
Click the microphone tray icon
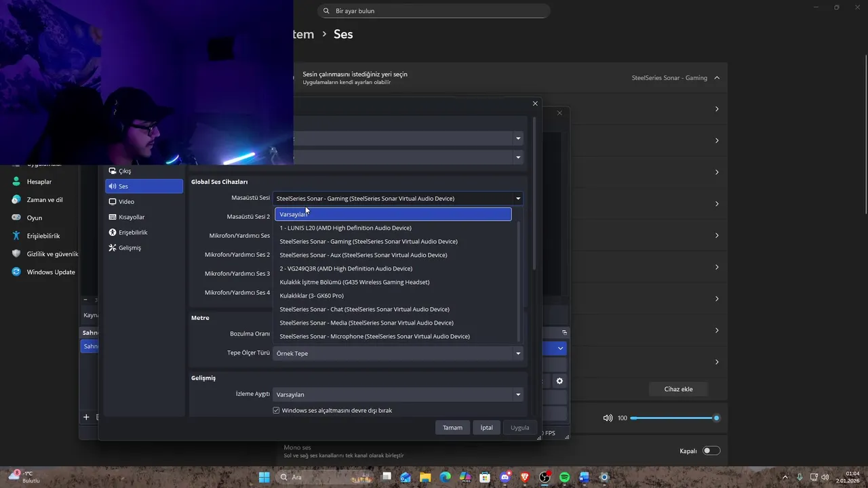point(800,477)
